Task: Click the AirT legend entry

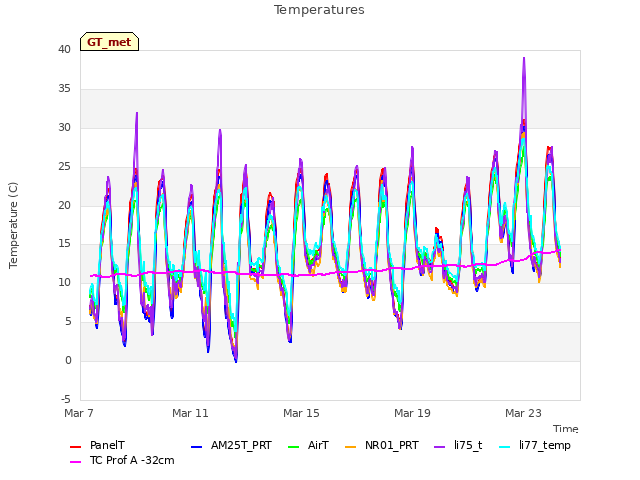Action: (x=308, y=445)
